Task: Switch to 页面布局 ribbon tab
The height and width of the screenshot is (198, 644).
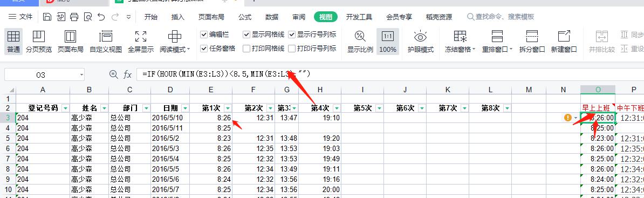Action: 211,17
